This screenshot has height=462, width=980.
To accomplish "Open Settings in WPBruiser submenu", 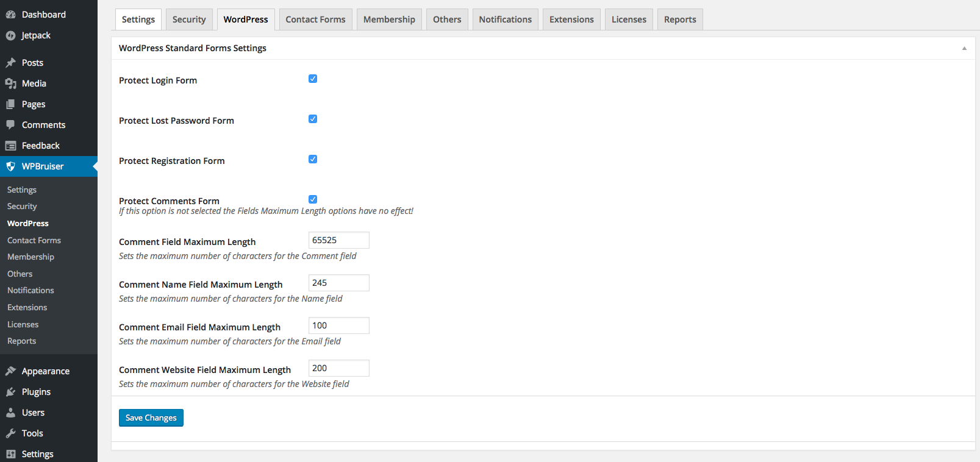I will click(49, 190).
